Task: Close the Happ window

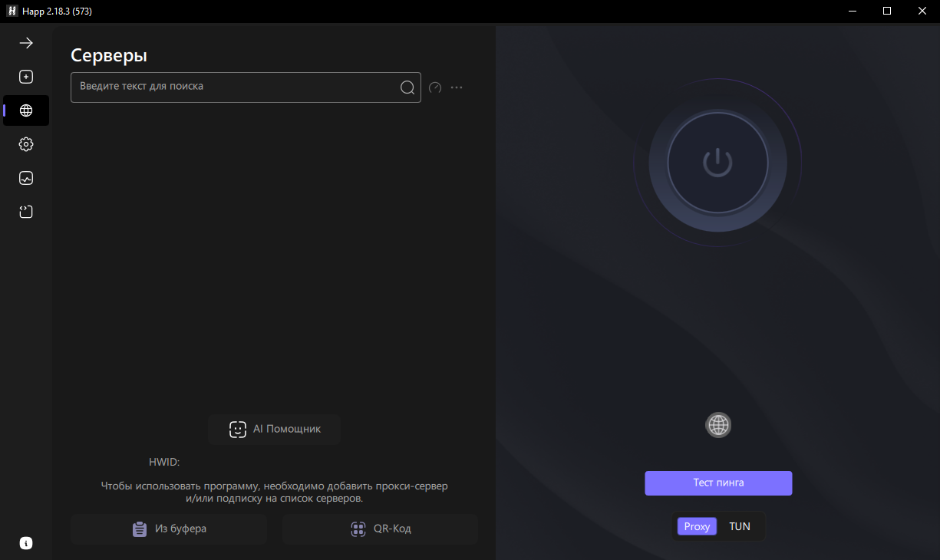Action: tap(922, 12)
